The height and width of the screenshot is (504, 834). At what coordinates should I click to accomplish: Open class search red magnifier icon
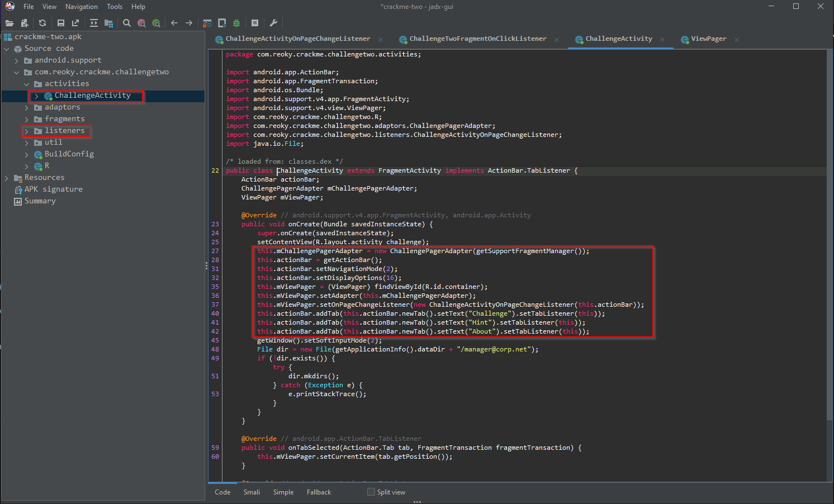point(141,23)
